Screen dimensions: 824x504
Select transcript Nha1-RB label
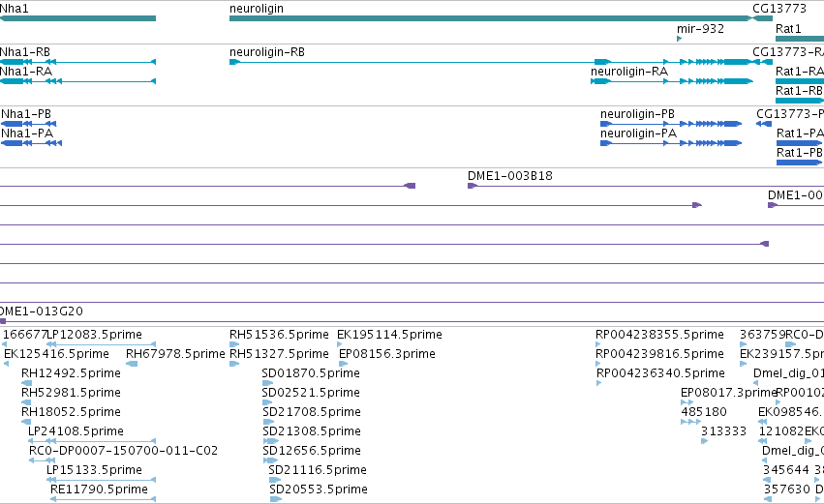25,52
